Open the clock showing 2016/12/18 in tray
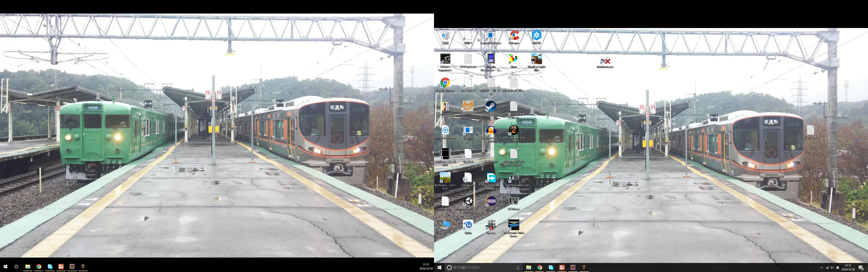 (848, 268)
